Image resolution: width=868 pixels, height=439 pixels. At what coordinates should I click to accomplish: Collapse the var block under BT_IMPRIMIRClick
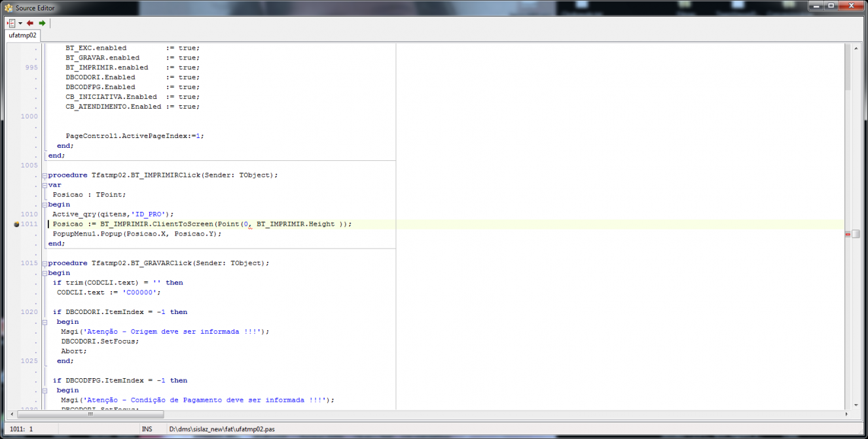[x=45, y=185]
